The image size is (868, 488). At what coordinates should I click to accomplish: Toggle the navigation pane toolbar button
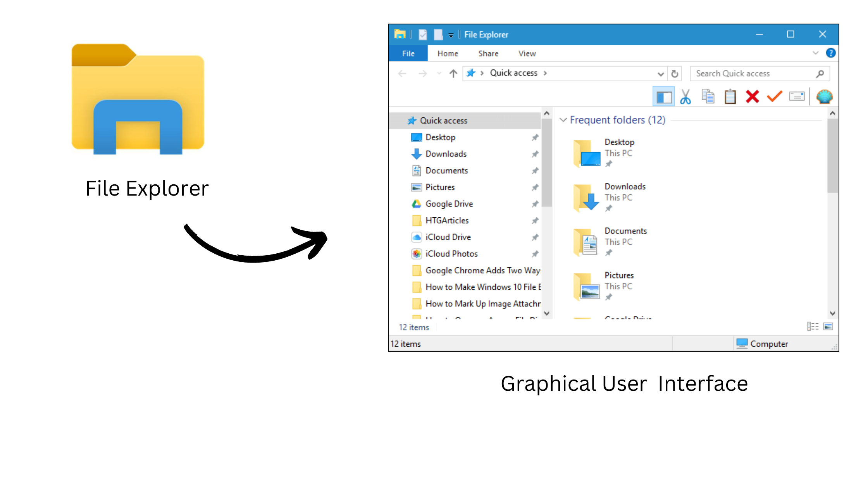[x=664, y=97]
